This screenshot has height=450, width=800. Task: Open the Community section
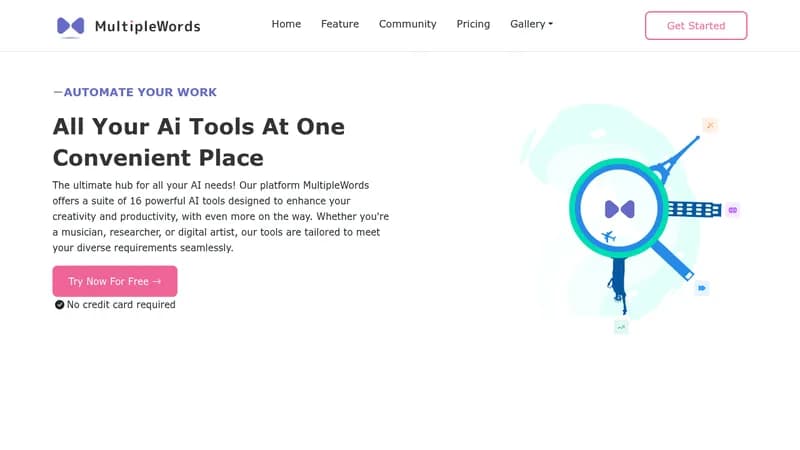pyautogui.click(x=408, y=24)
